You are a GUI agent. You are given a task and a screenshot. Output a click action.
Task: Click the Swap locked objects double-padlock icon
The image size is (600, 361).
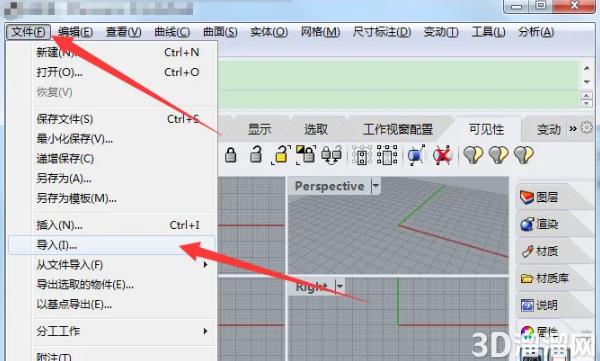coord(331,155)
